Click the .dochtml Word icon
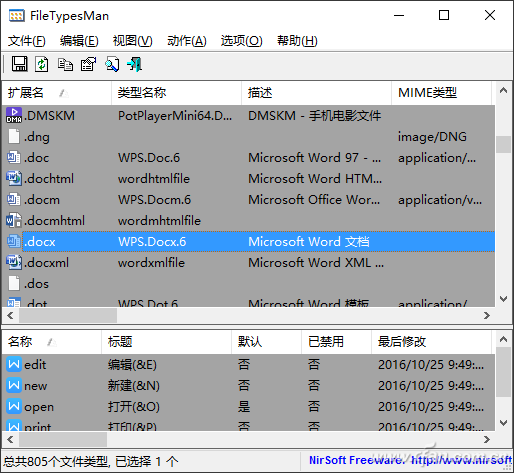Image resolution: width=514 pixels, height=473 pixels. point(14,178)
